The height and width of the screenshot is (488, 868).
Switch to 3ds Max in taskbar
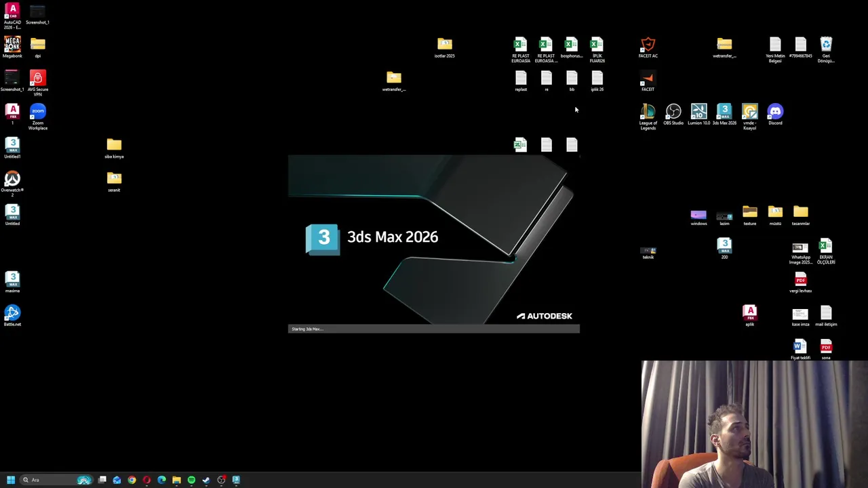point(236,480)
